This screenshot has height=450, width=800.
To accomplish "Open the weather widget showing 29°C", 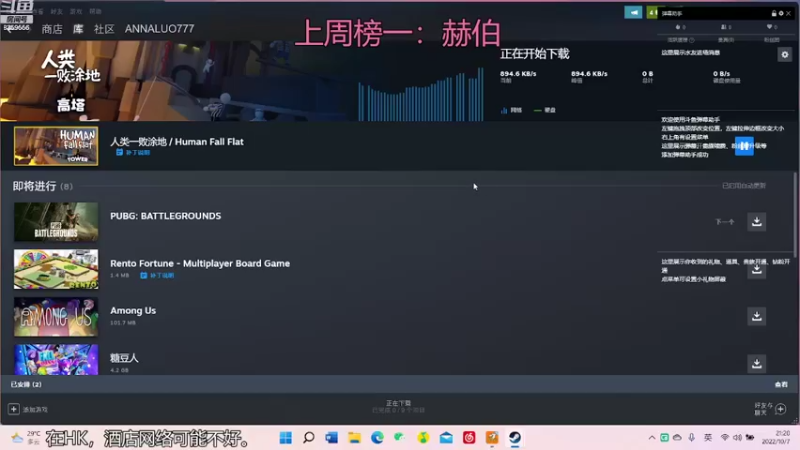I will click(x=27, y=437).
